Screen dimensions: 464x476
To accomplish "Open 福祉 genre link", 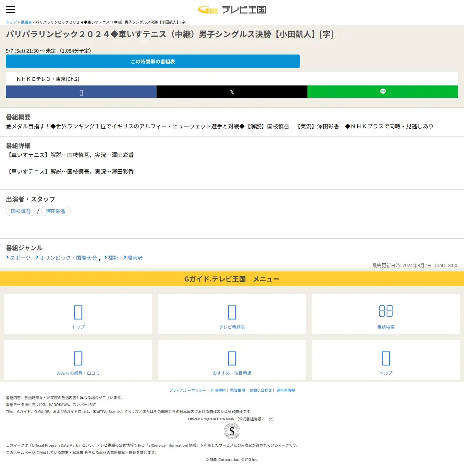I will tap(113, 258).
